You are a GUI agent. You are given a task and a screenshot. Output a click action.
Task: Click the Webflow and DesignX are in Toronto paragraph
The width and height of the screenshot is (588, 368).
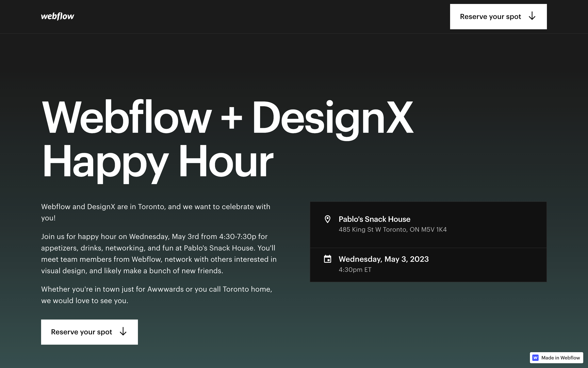click(x=155, y=212)
